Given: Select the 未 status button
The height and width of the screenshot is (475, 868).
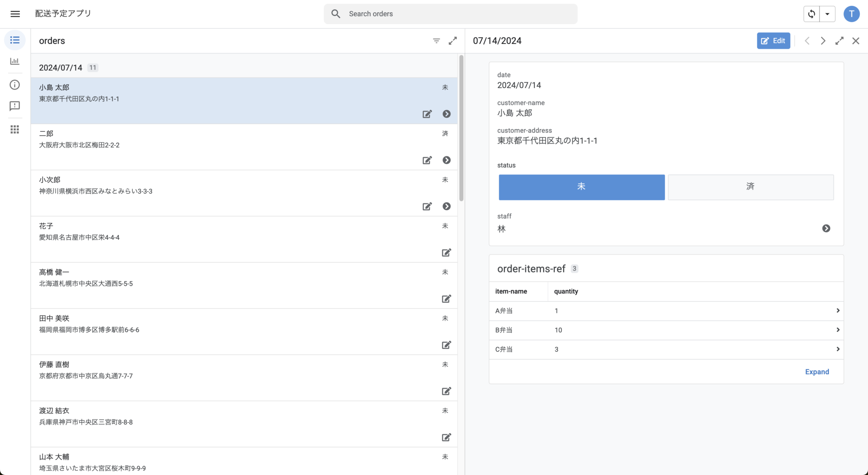Looking at the screenshot, I should (581, 187).
